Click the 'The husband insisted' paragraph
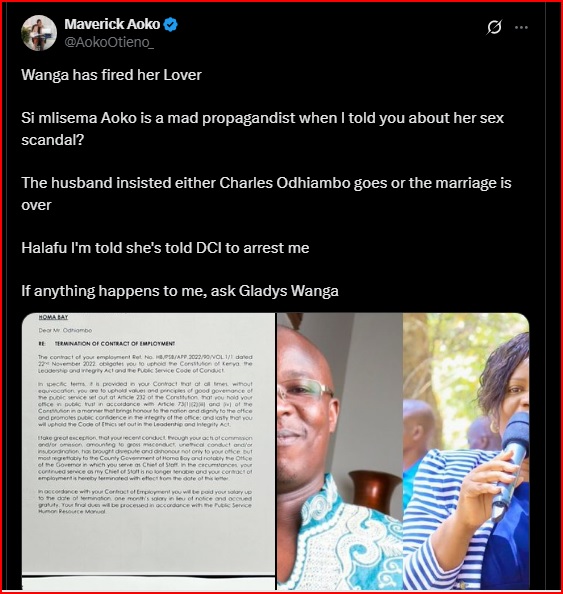563x594 pixels. pyautogui.click(x=266, y=194)
